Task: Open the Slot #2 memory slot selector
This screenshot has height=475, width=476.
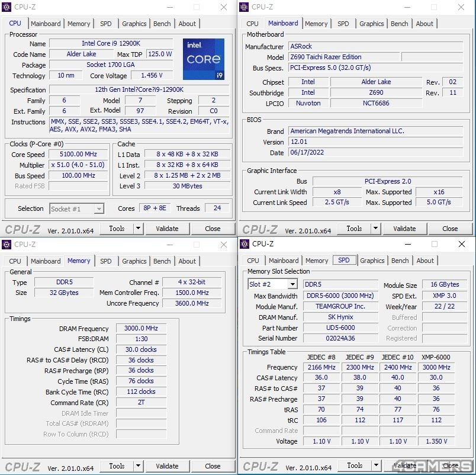Action: pyautogui.click(x=292, y=285)
